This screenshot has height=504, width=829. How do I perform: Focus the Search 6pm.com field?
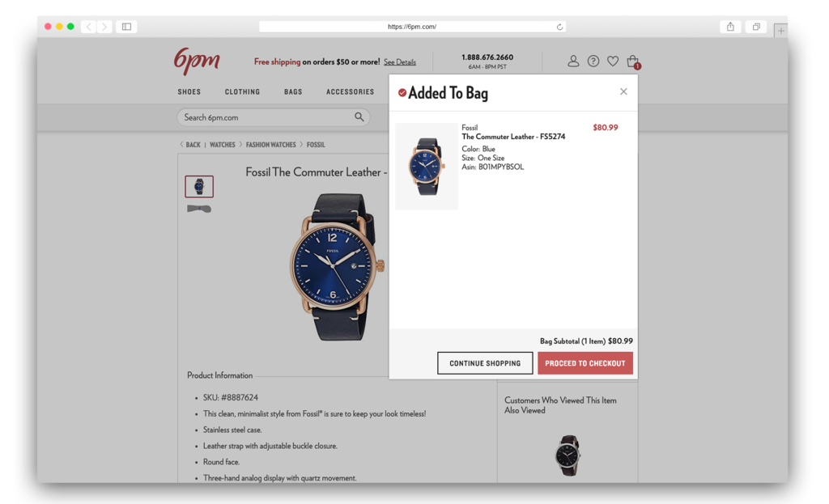tap(274, 117)
